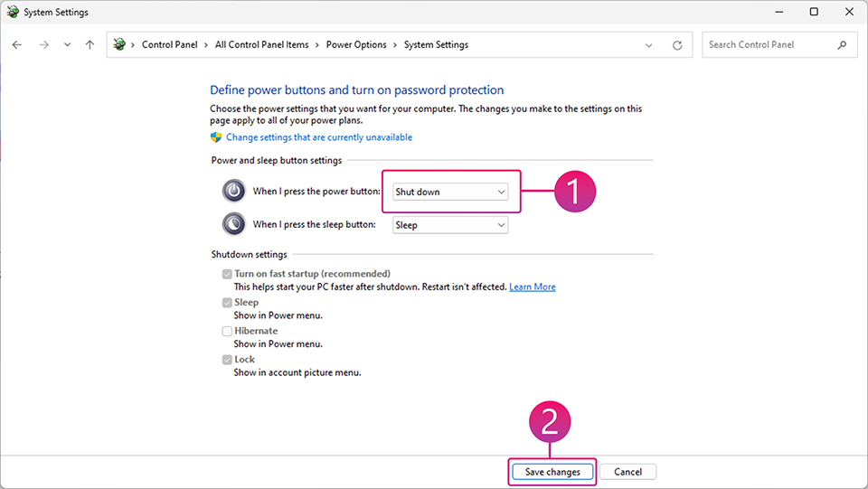Navigate to All Control Panel Items breadcrumb

click(261, 44)
